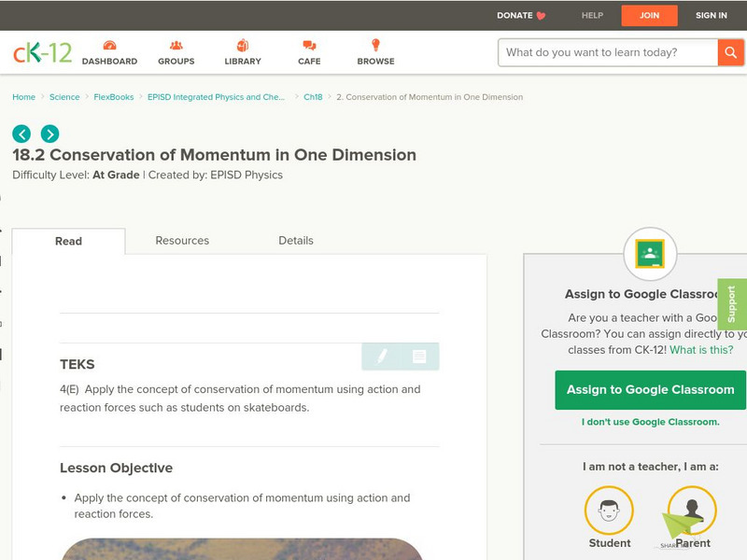The width and height of the screenshot is (747, 560).
Task: Select the pencil highlight tool
Action: pyautogui.click(x=382, y=357)
